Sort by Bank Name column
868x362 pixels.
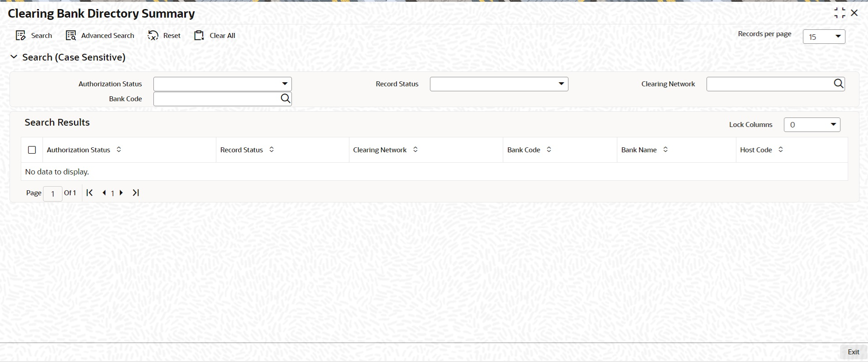point(665,150)
